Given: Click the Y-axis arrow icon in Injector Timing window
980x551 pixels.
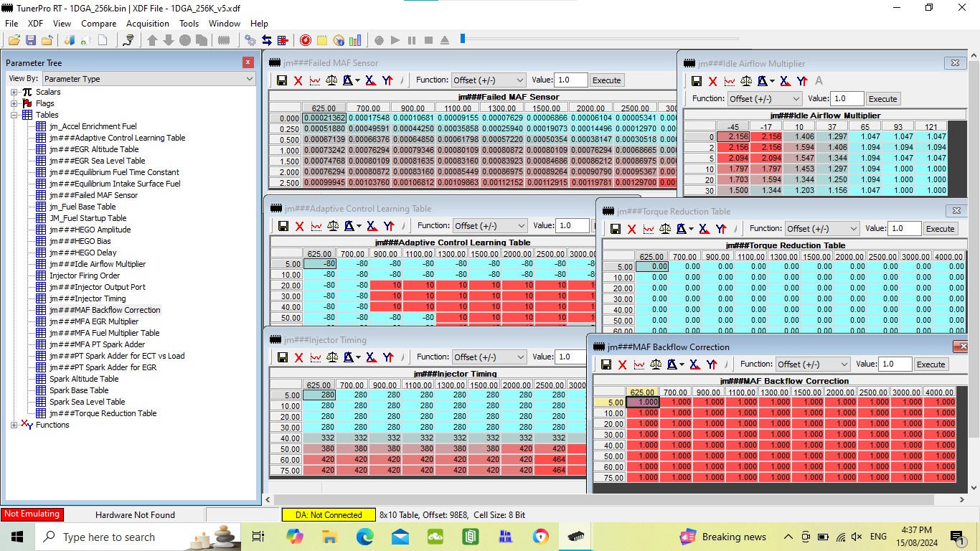Looking at the screenshot, I should point(388,357).
